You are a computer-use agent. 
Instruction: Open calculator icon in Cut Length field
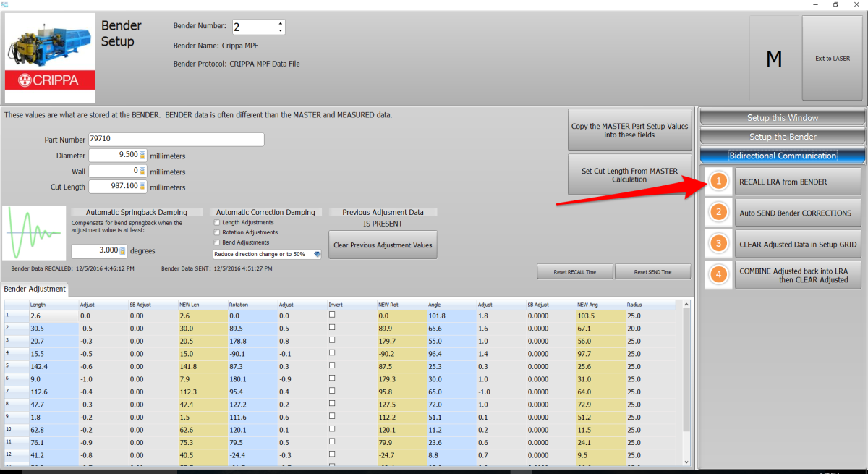point(142,187)
